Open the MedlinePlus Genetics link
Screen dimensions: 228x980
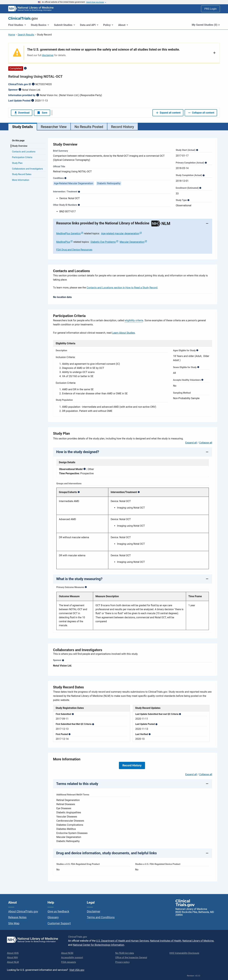68,234
